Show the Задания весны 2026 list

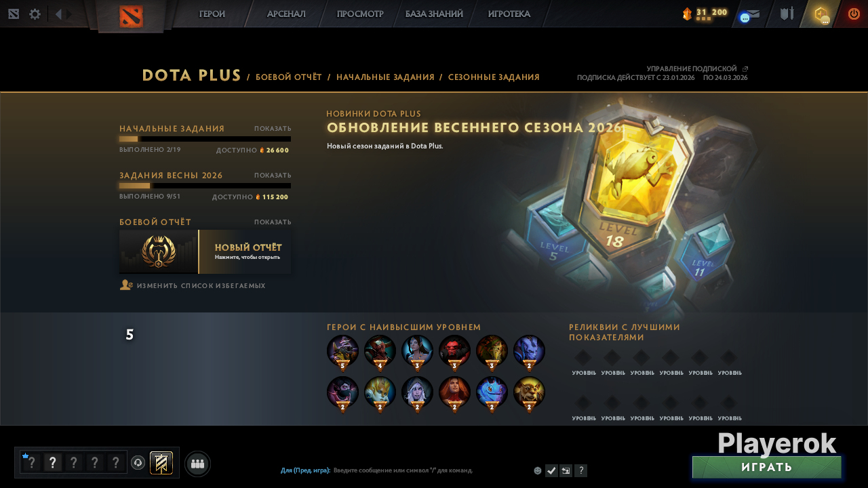click(x=273, y=176)
